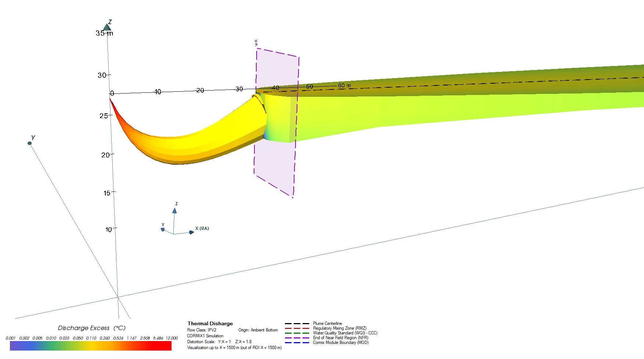Viewport: 644px width, 359px height.
Task: Click the "0.001" color scale value
Action: tap(11, 338)
